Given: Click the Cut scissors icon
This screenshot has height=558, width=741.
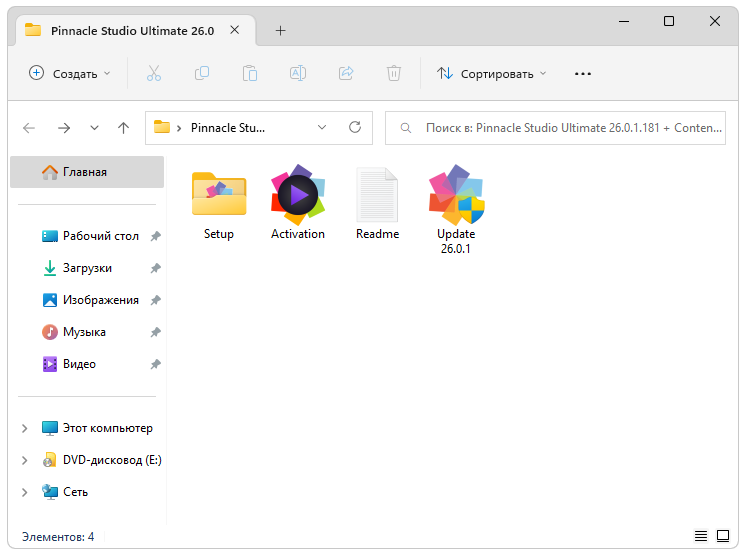Looking at the screenshot, I should tap(154, 74).
